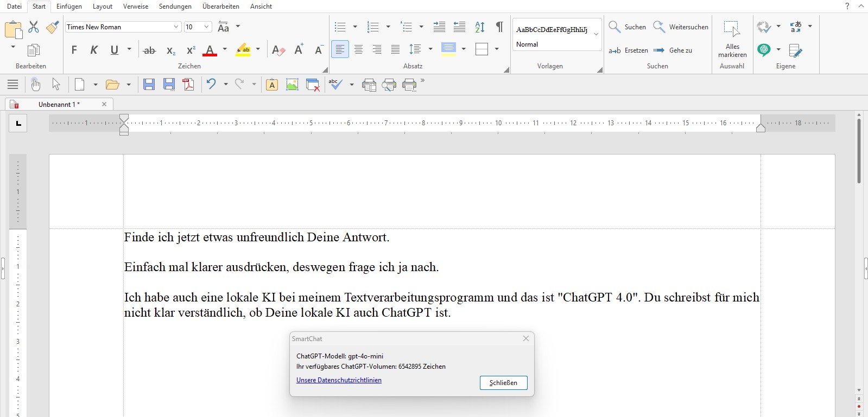Viewport: 868px width, 417px height.
Task: Start spell check with abc checkmark icon
Action: (335, 85)
